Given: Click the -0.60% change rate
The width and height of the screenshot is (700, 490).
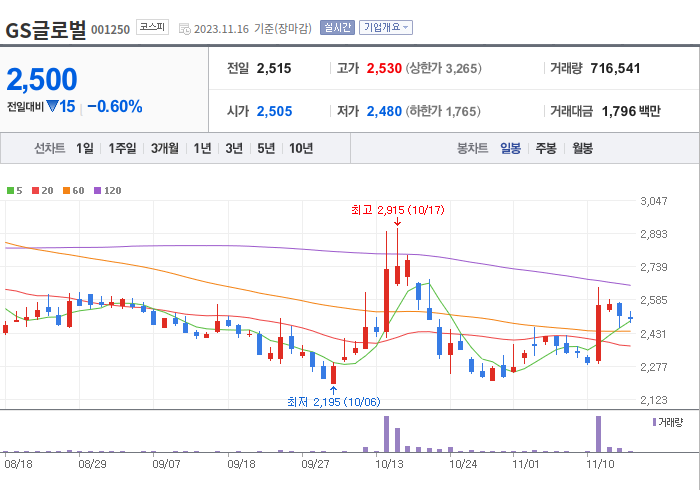Looking at the screenshot, I should [x=115, y=106].
